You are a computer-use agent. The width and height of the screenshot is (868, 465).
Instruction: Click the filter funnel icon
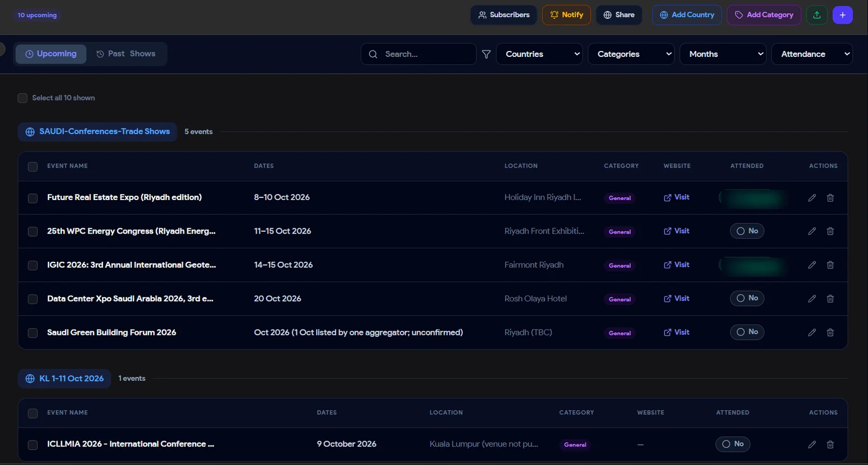pyautogui.click(x=486, y=54)
